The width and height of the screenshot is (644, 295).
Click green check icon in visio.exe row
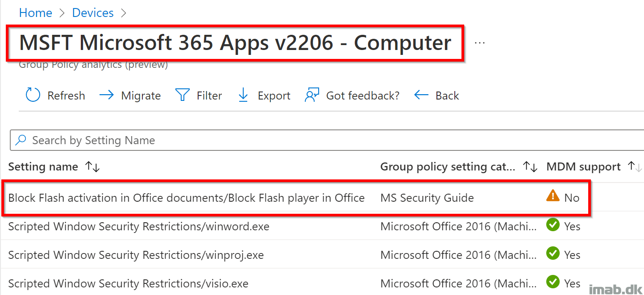pyautogui.click(x=553, y=282)
